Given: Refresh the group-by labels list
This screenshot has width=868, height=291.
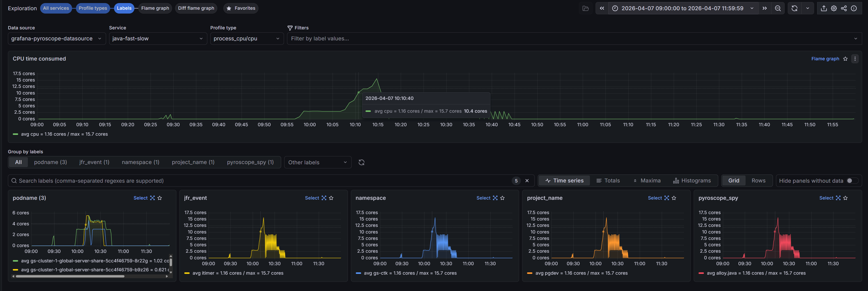Looking at the screenshot, I should [x=361, y=162].
